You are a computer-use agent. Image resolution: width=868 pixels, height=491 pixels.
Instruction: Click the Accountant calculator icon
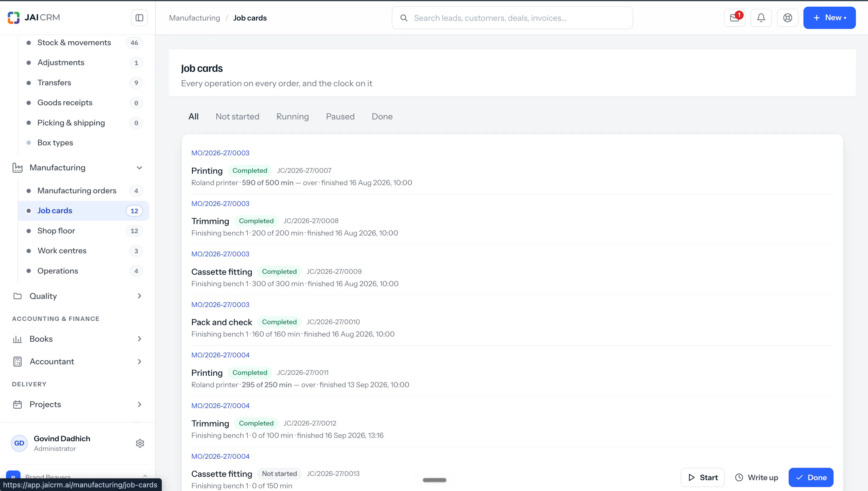[x=18, y=362]
